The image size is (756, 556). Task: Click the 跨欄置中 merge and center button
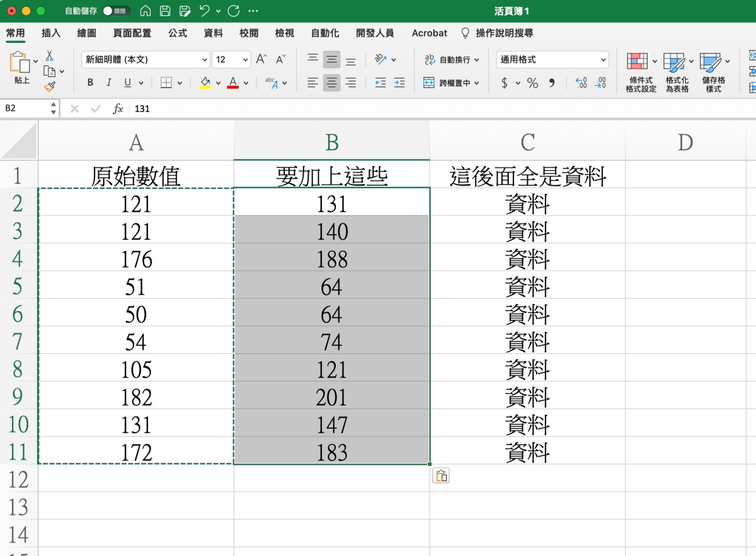(x=447, y=82)
